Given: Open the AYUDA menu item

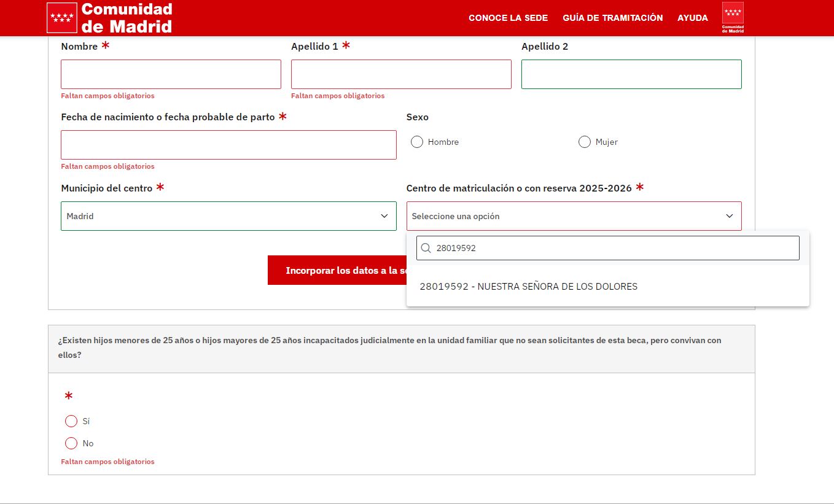Looking at the screenshot, I should tap(692, 18).
